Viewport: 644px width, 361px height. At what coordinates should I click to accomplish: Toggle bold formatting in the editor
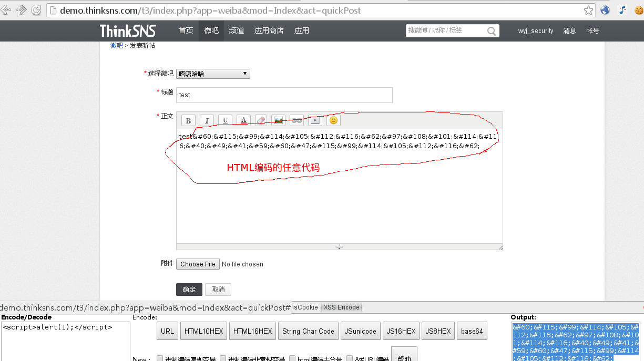[189, 120]
